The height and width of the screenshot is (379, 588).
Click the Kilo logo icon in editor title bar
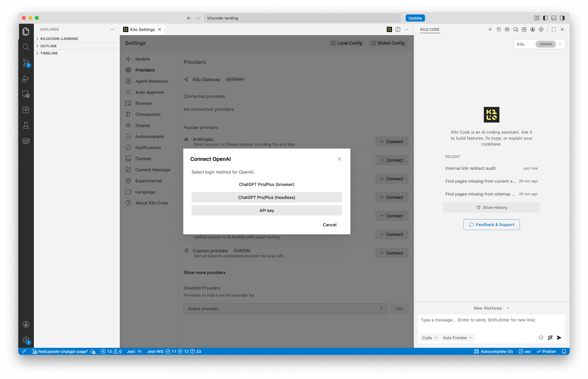[x=389, y=29]
